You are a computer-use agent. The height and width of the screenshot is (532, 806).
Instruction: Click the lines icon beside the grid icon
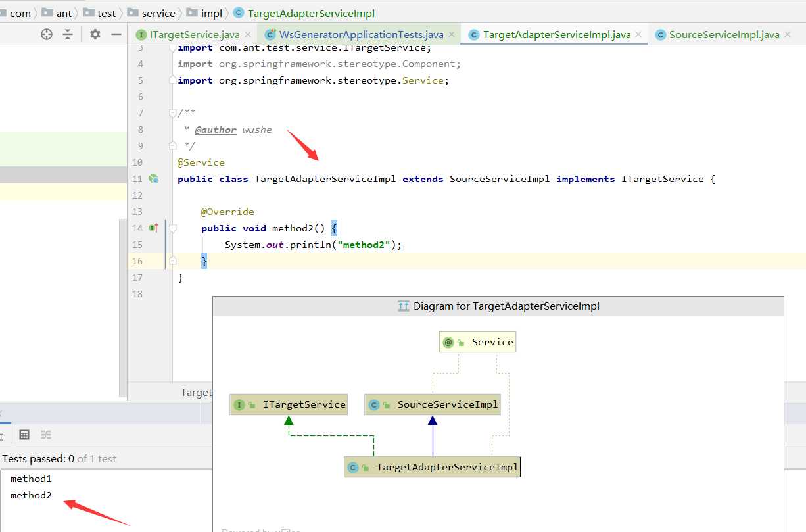click(46, 435)
